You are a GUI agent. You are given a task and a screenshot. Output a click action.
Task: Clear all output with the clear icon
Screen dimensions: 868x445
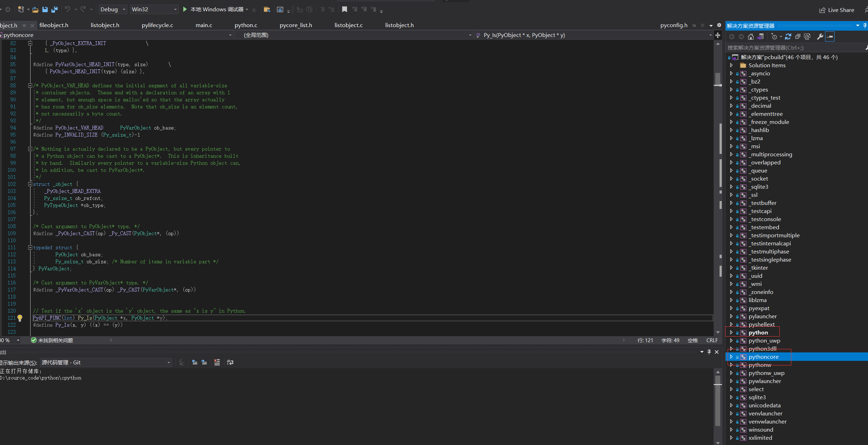[217, 362]
